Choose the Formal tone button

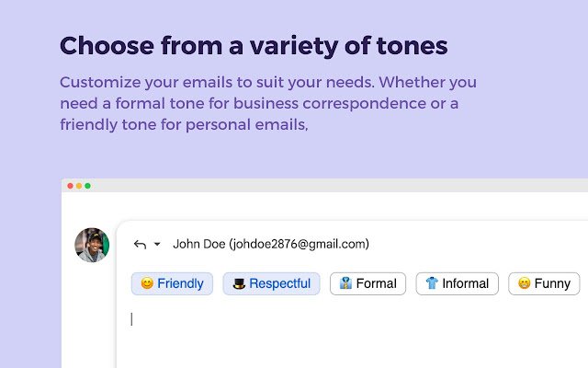[367, 283]
